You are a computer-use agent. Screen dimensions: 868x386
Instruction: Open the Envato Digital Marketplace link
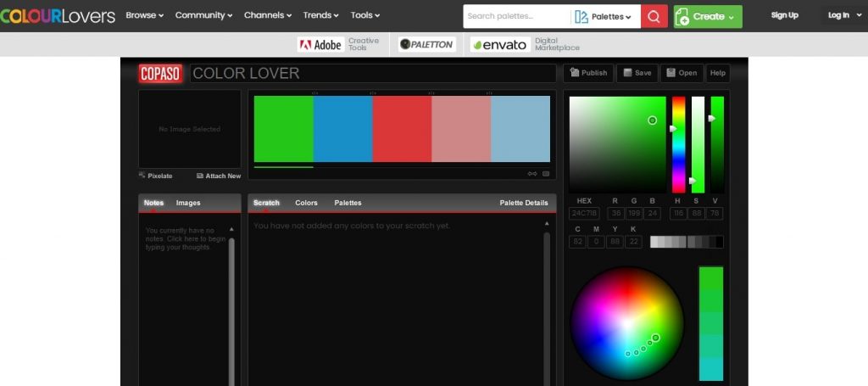(x=525, y=44)
